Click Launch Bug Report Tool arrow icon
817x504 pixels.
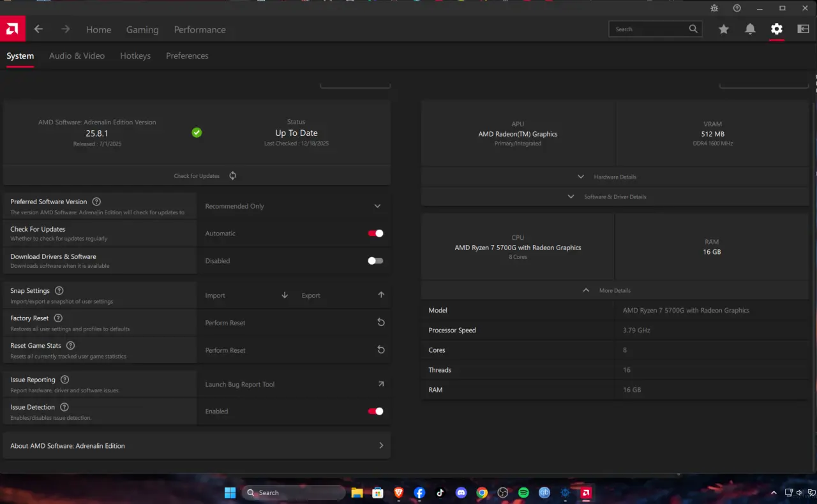click(x=381, y=384)
